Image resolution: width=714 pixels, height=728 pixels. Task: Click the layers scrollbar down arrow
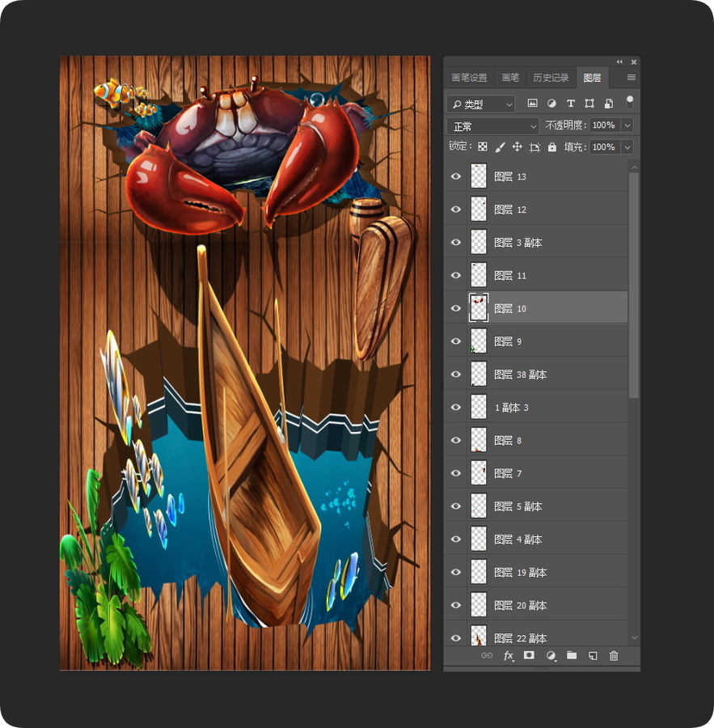point(634,638)
